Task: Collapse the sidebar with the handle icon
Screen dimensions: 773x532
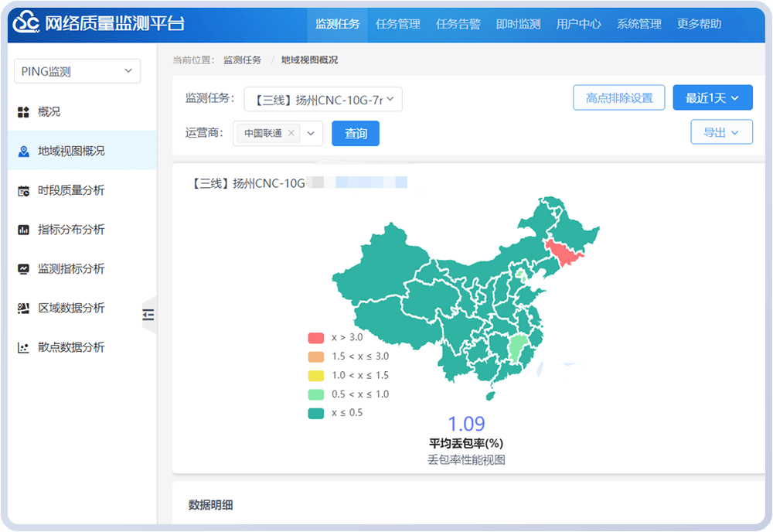Action: [x=148, y=314]
